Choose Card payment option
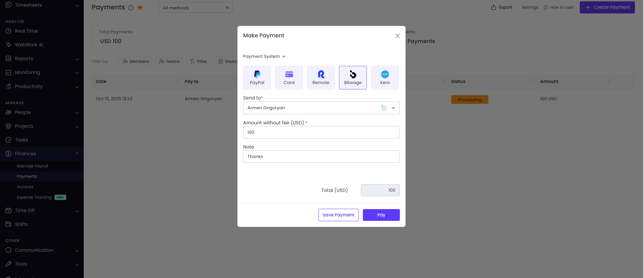The width and height of the screenshot is (644, 278). 289,78
